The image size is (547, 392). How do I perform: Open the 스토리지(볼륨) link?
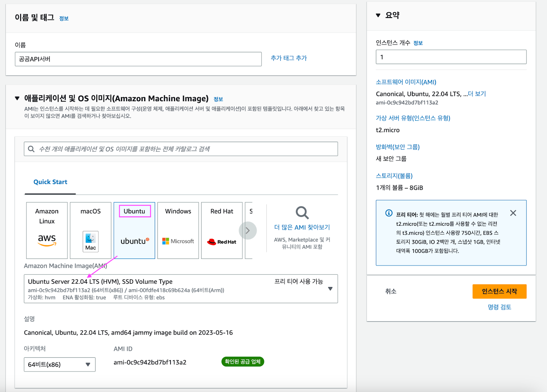[394, 176]
